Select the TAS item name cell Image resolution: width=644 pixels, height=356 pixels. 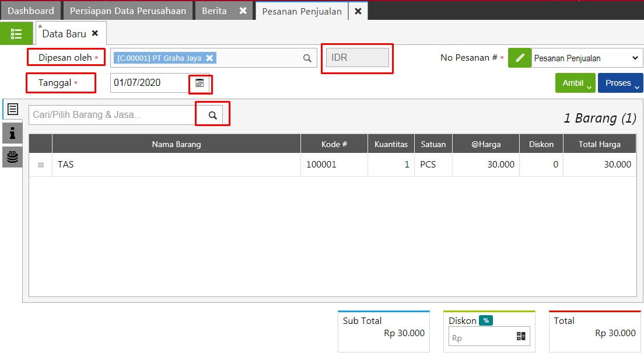pyautogui.click(x=176, y=165)
